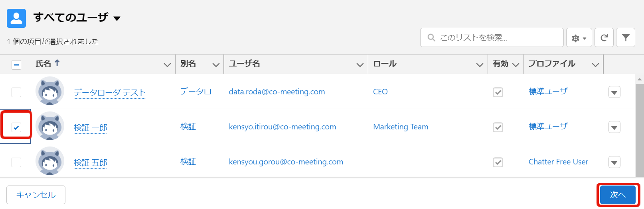644x209 pixels.
Task: Open the 別名 column chevron menu
Action: click(216, 65)
